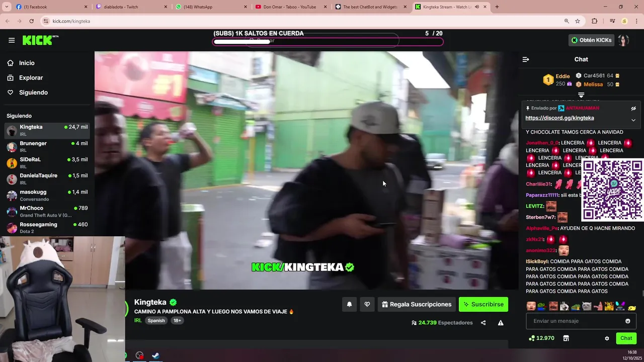Screen dimensions: 644x362
Task: Insert the white cat emote
Action: (587, 306)
